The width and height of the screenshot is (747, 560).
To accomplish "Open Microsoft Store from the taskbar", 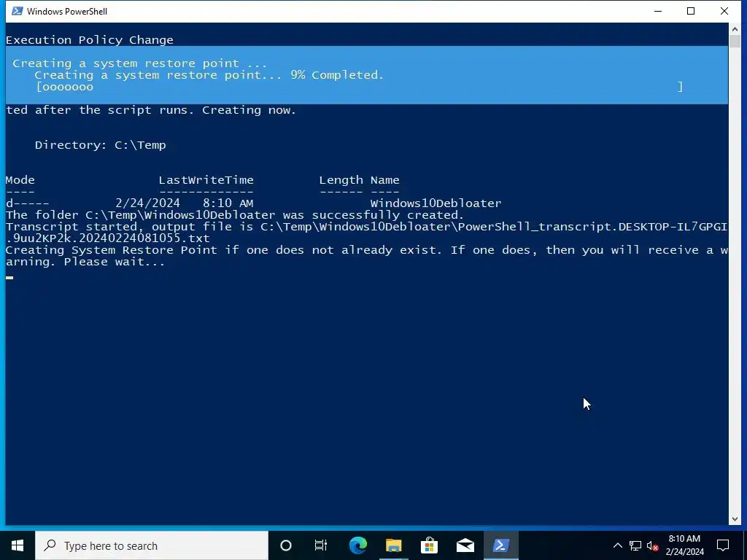I will pyautogui.click(x=429, y=545).
